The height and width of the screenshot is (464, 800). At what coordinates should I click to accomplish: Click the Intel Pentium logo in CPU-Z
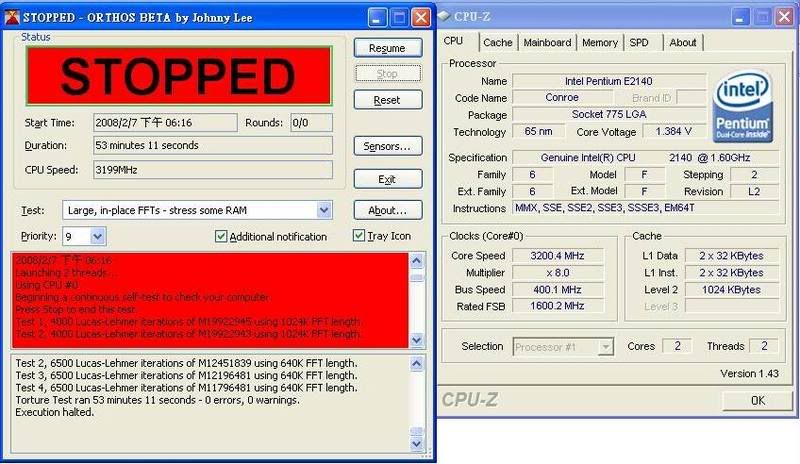point(742,106)
